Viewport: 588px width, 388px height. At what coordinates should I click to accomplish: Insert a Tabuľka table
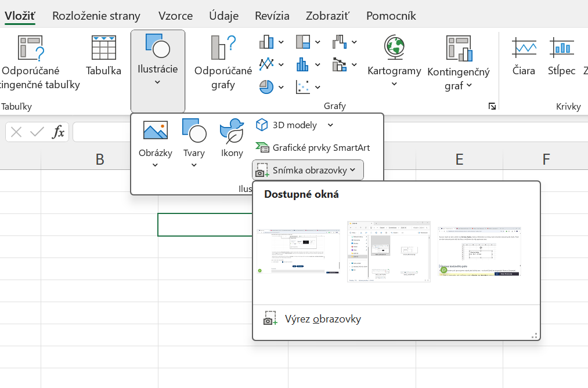click(103, 56)
